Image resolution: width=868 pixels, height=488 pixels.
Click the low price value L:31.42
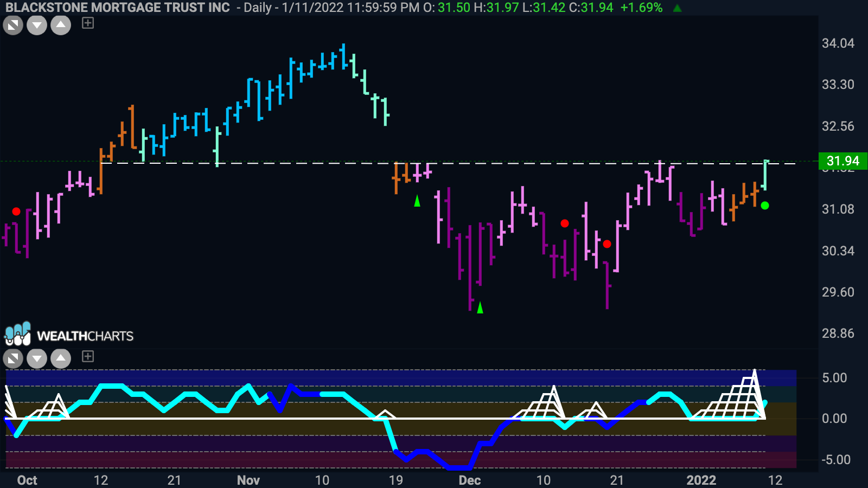coord(544,8)
